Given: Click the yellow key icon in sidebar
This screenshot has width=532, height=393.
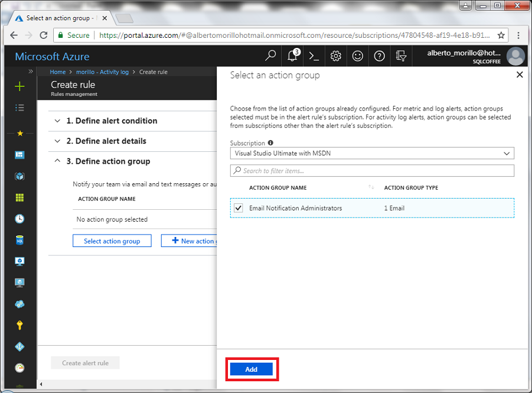Looking at the screenshot, I should pyautogui.click(x=19, y=325).
